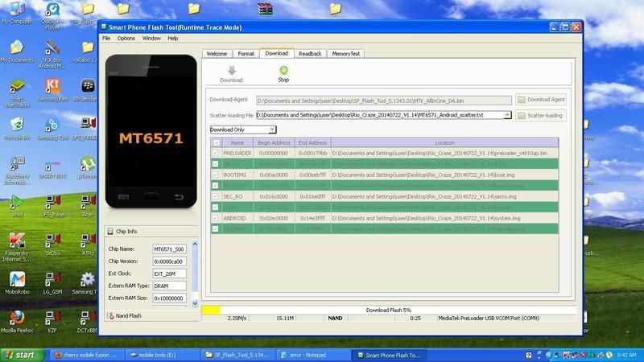
Task: Click the Location column header
Action: click(445, 143)
